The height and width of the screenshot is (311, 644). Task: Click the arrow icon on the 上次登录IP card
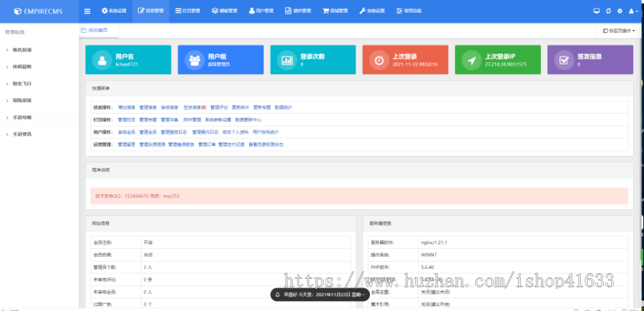(x=472, y=60)
